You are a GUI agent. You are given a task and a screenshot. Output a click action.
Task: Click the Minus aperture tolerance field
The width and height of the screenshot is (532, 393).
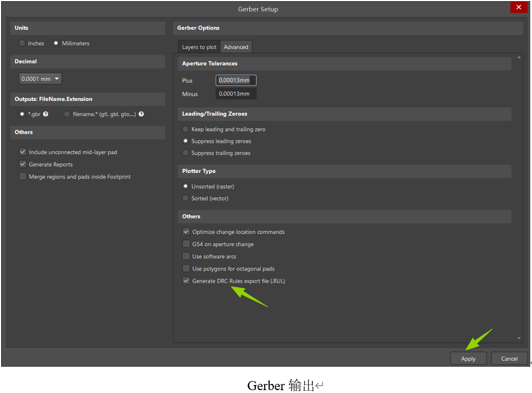tap(236, 94)
